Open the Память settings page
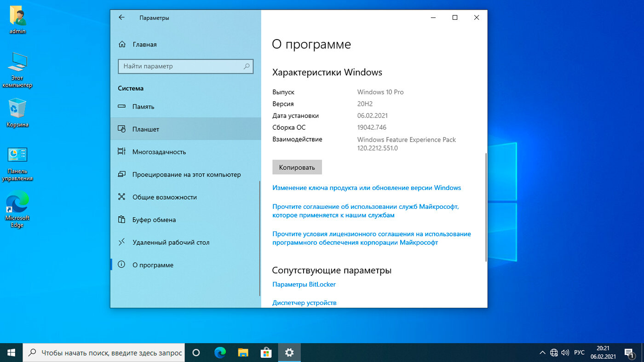 coord(185,106)
